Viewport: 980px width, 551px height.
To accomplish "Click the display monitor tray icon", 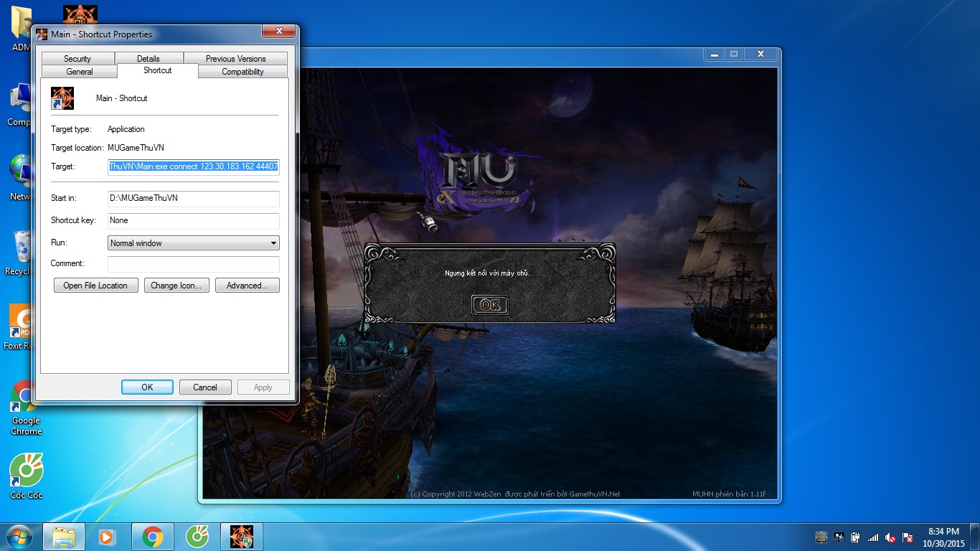I will 838,537.
